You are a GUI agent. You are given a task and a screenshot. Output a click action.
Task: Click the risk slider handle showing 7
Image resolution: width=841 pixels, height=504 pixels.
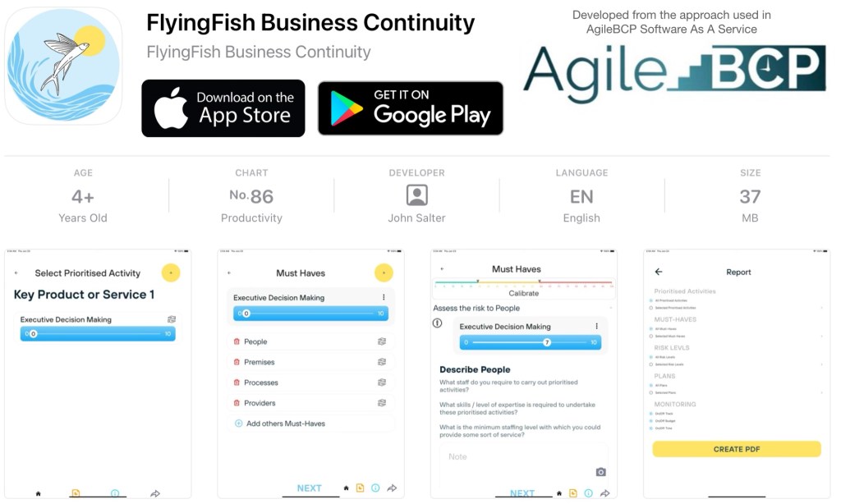(546, 342)
